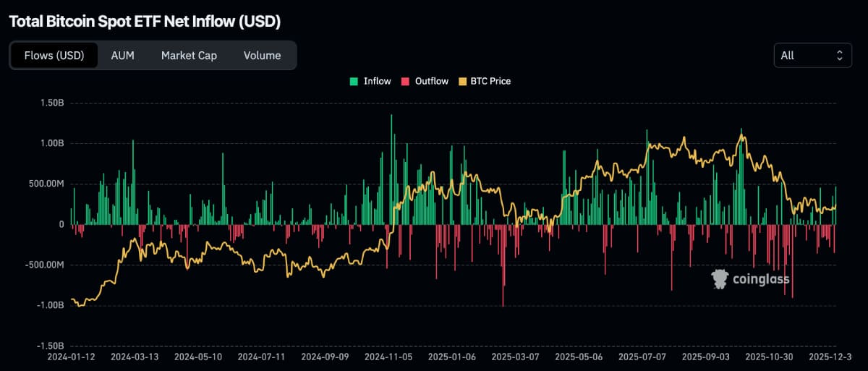The image size is (868, 371).
Task: Toggle the BTC Price series label
Action: [x=490, y=81]
